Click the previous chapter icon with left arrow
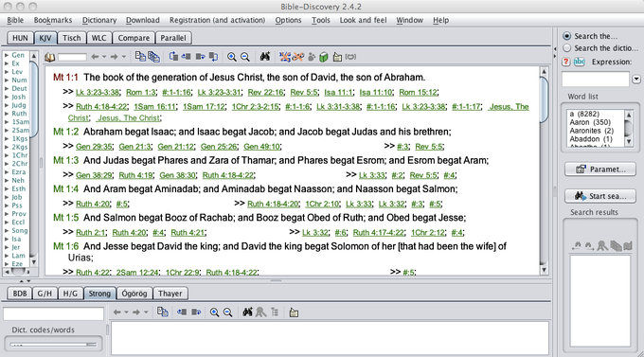The image size is (644, 357). [x=186, y=57]
